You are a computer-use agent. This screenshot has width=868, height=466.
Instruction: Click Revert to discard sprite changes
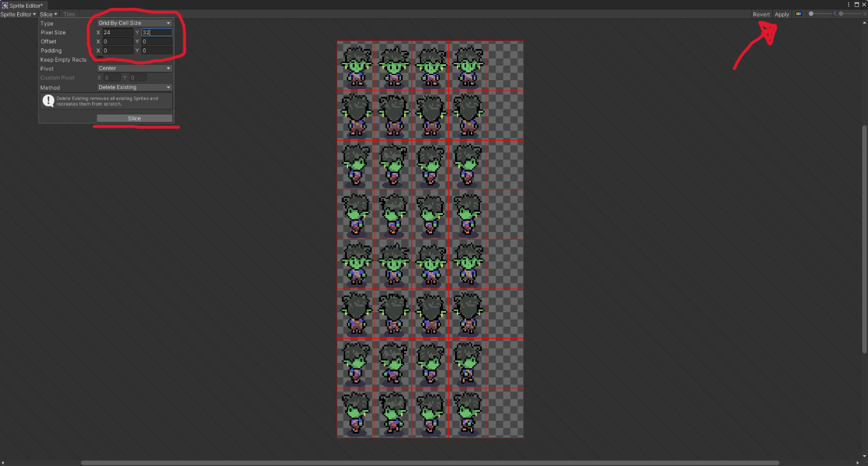point(761,14)
